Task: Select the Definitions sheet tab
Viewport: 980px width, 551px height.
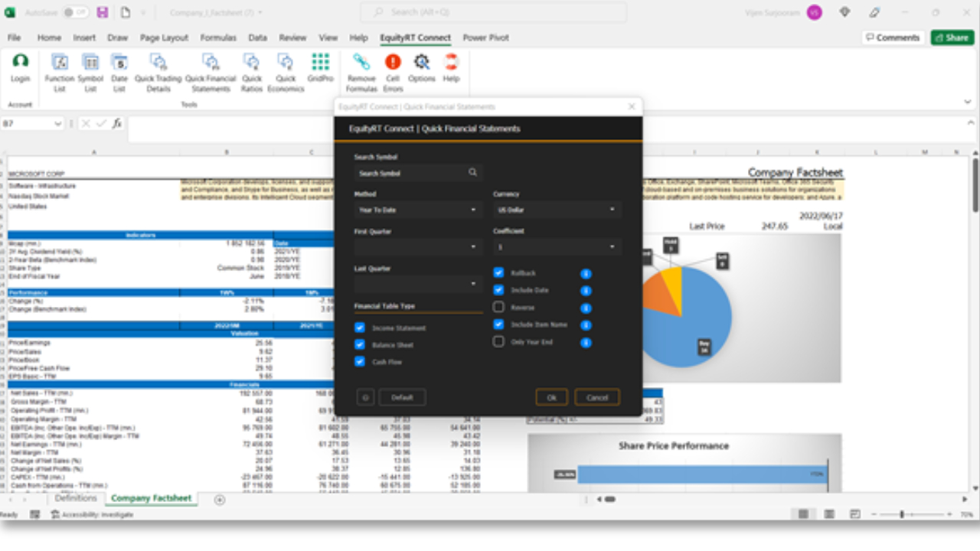Action: (x=76, y=498)
